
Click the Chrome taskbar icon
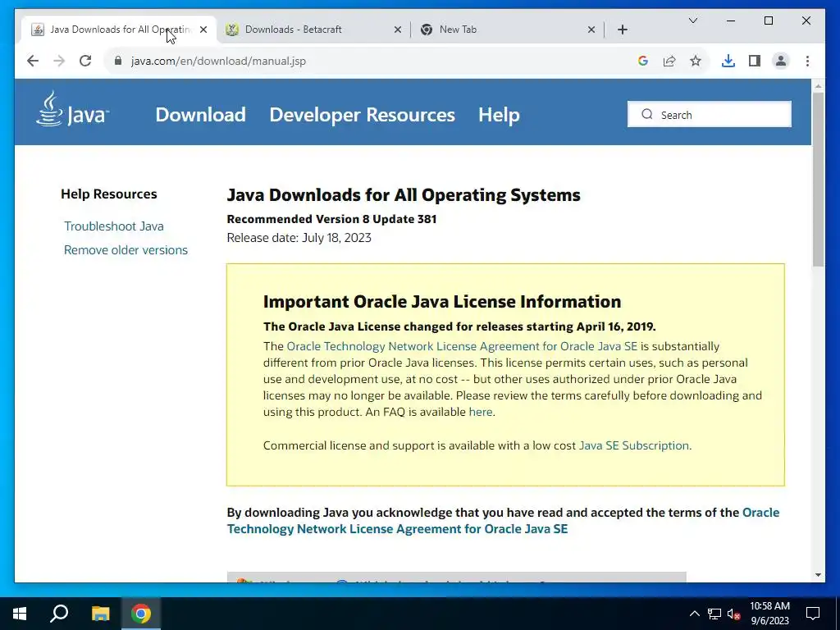141,614
